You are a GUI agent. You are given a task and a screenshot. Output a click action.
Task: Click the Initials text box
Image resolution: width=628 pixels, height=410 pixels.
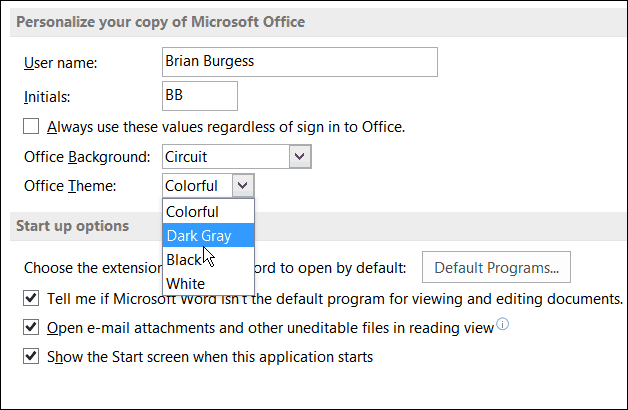click(200, 96)
